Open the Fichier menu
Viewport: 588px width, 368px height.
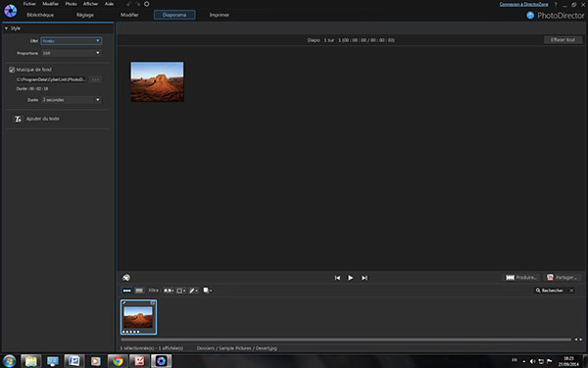coord(29,4)
